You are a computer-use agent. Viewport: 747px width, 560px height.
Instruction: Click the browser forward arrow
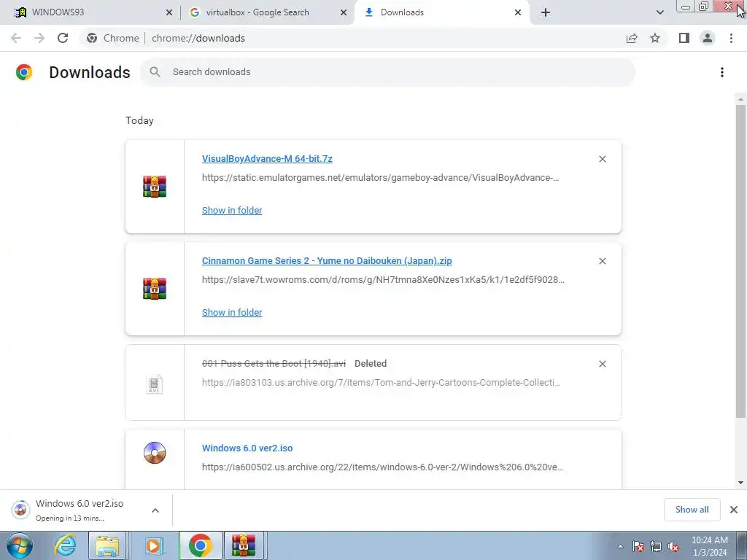[39, 38]
